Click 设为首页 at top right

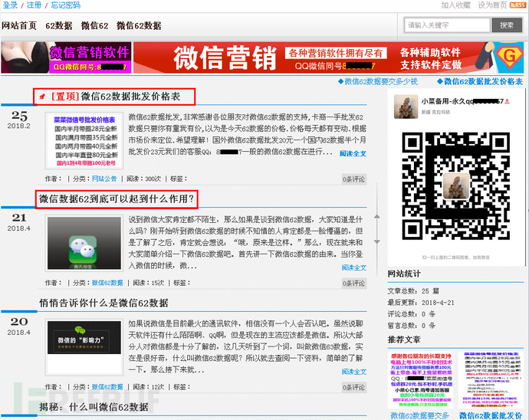492,5
